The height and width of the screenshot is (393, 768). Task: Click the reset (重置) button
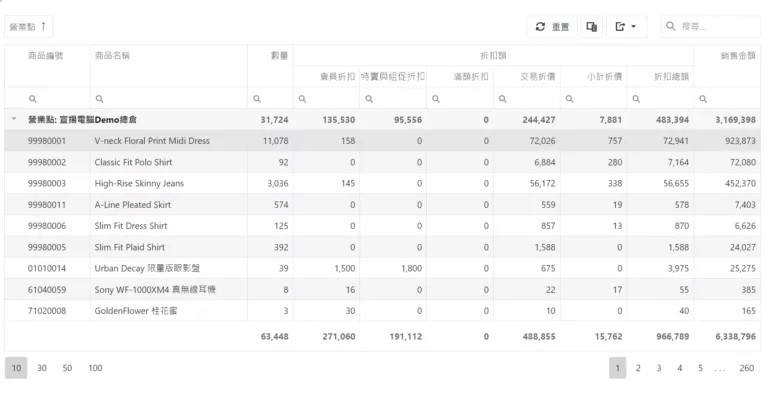(552, 27)
